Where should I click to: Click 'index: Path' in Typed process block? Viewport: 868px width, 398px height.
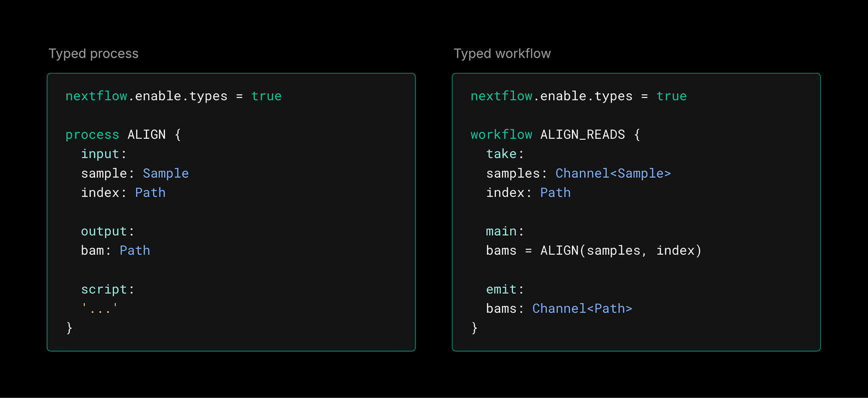click(x=123, y=193)
